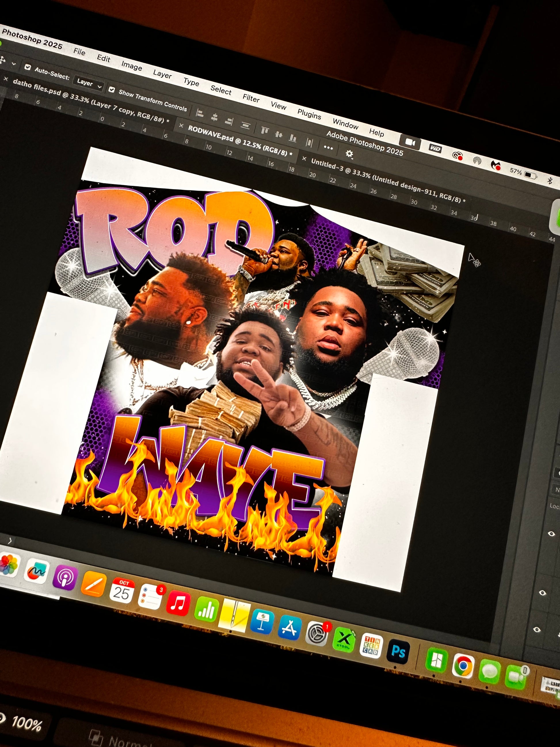Open the three-dots more align options

click(328, 148)
